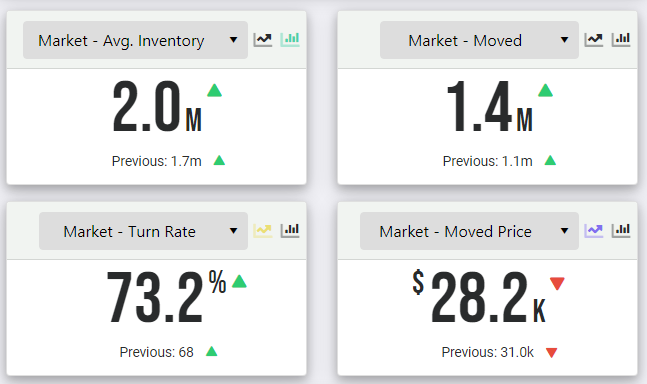This screenshot has height=384, width=647.
Task: Click green up arrow next to 2.0M
Action: (215, 90)
